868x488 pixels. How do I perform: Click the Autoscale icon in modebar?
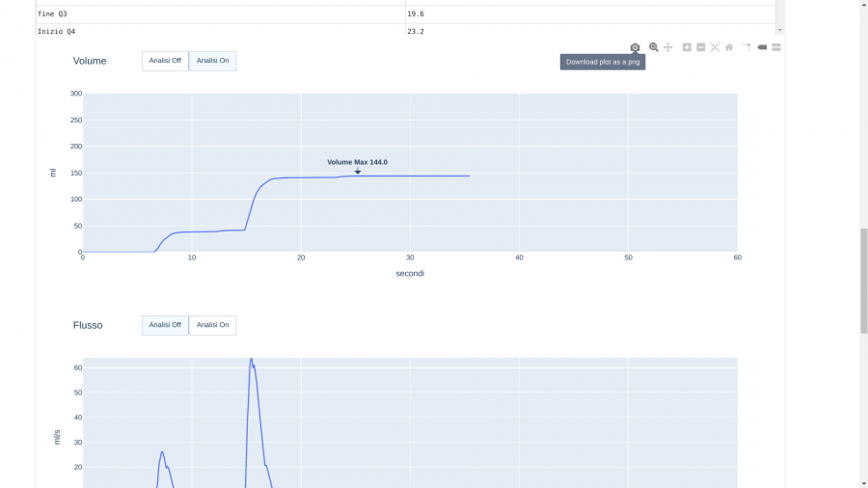tap(715, 47)
